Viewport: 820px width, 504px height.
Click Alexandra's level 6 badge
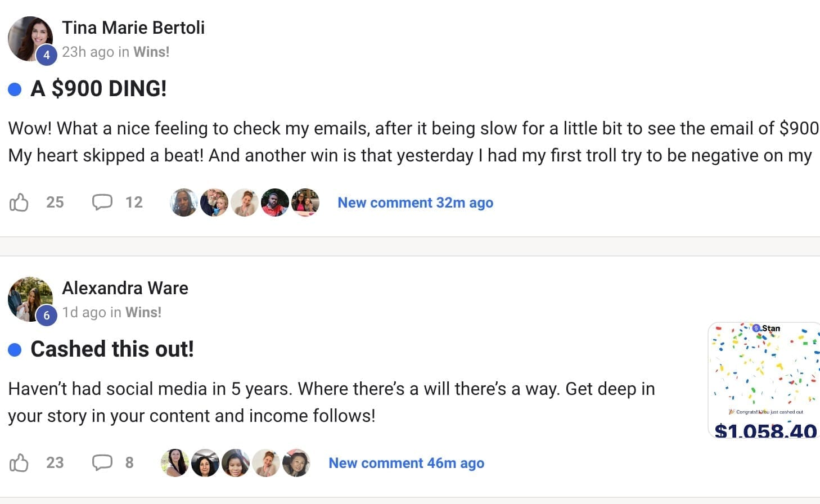[x=47, y=315]
